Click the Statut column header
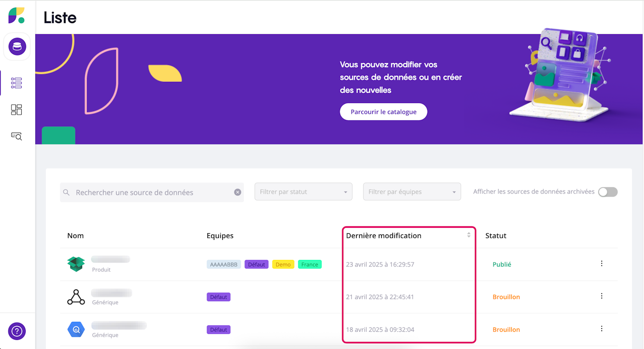The width and height of the screenshot is (644, 349). click(496, 235)
